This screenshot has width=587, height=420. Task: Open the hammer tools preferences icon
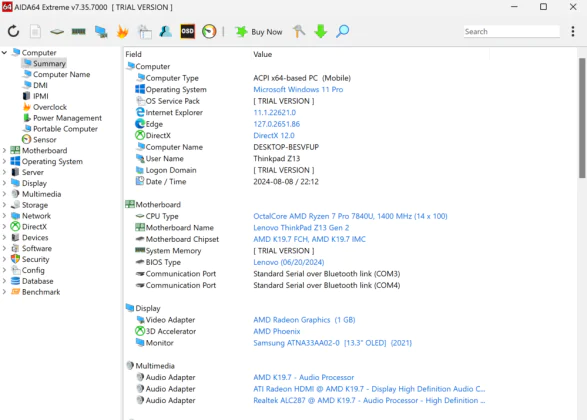299,31
